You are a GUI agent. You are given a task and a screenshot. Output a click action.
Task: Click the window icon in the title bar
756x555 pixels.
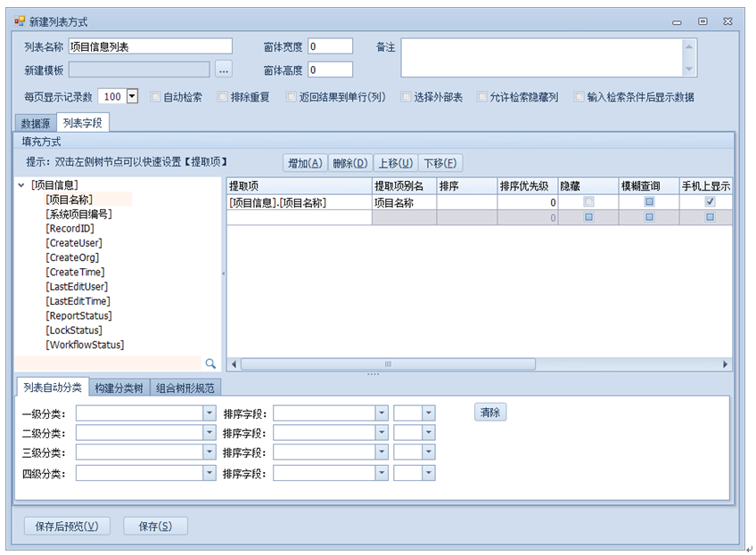[x=20, y=20]
